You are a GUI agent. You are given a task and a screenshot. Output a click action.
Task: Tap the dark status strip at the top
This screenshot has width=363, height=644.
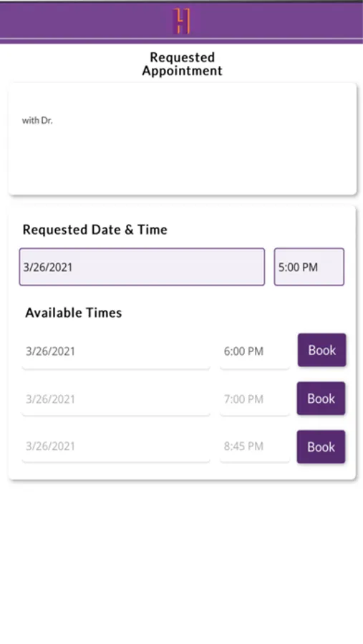pyautogui.click(x=181, y=1)
